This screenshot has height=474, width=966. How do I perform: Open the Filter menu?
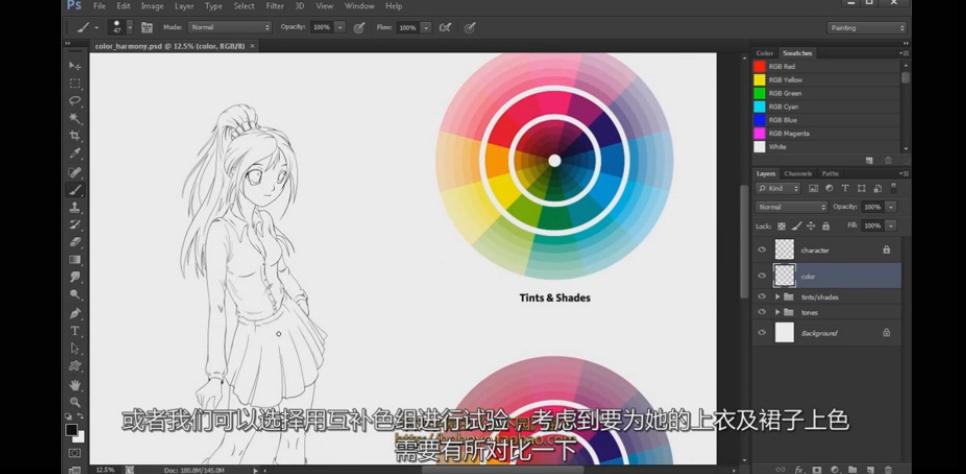pyautogui.click(x=275, y=6)
